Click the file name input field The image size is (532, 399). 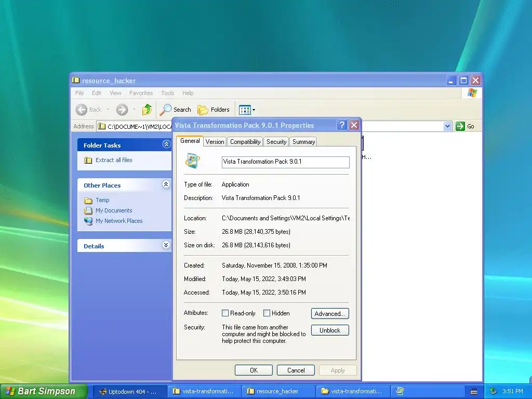point(285,162)
